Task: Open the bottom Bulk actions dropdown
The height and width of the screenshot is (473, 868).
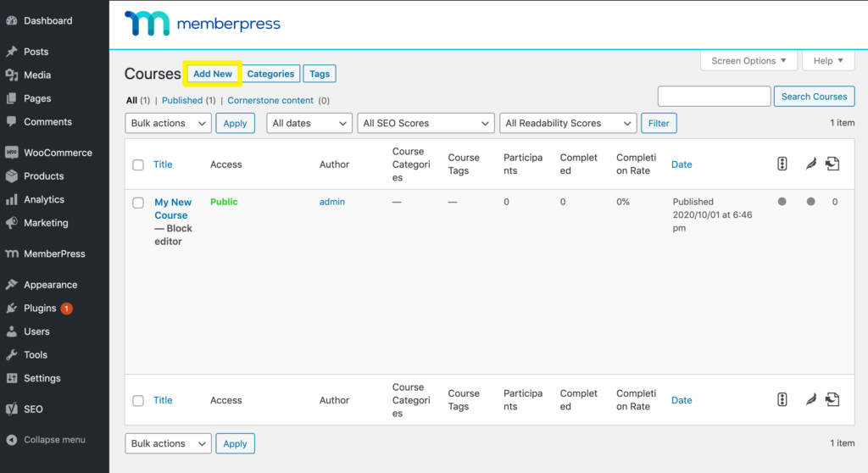Action: point(169,443)
